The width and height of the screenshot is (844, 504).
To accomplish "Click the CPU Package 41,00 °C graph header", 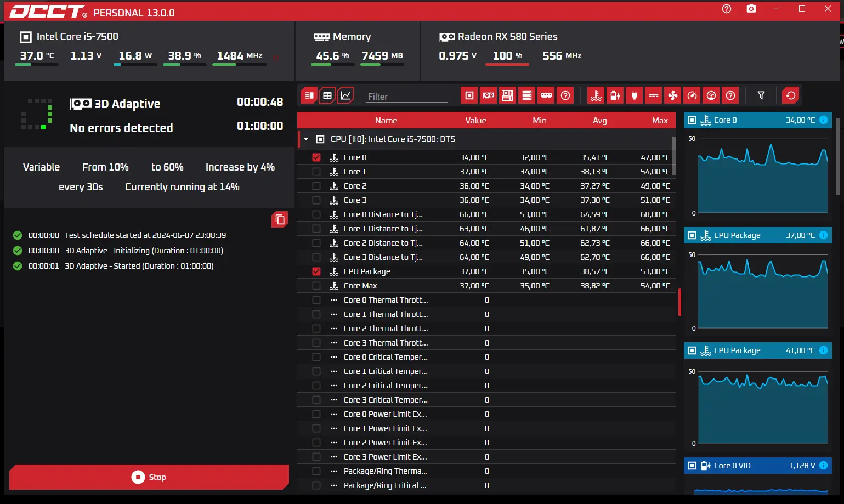I will pos(758,350).
